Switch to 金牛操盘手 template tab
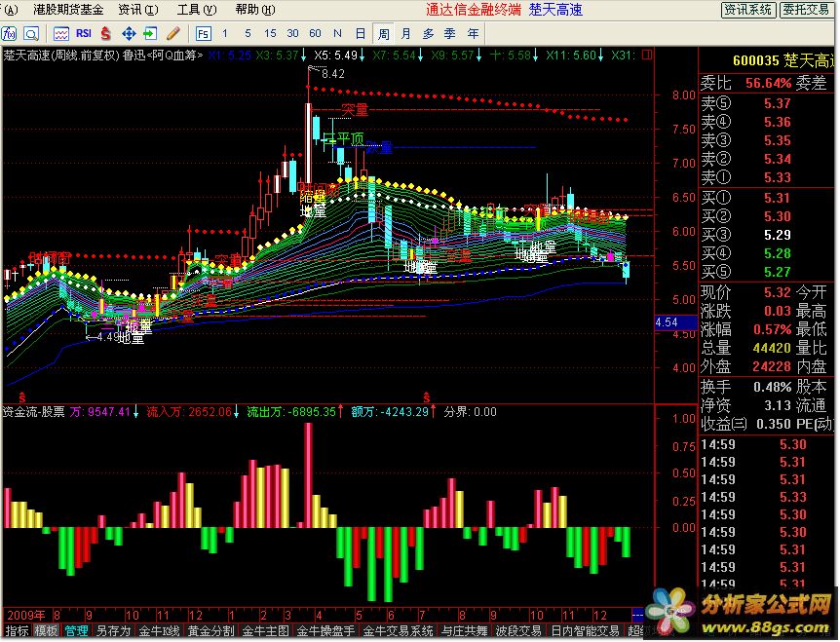This screenshot has height=642, width=840. coord(325,630)
